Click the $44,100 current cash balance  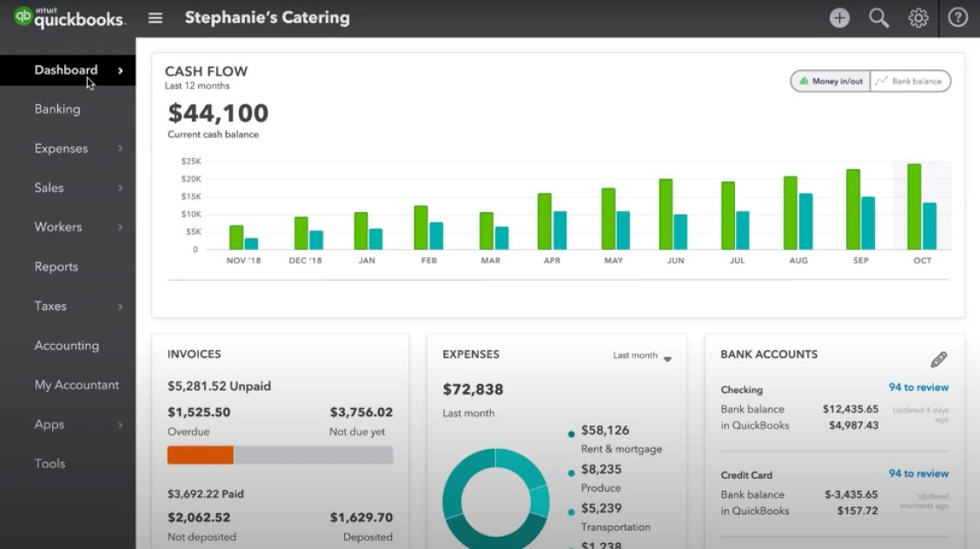[x=218, y=113]
